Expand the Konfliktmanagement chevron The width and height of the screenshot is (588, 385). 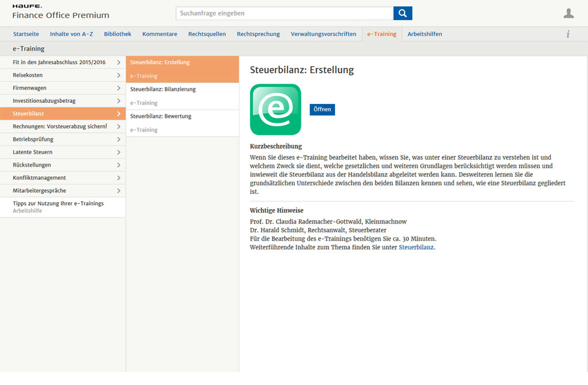pyautogui.click(x=118, y=178)
